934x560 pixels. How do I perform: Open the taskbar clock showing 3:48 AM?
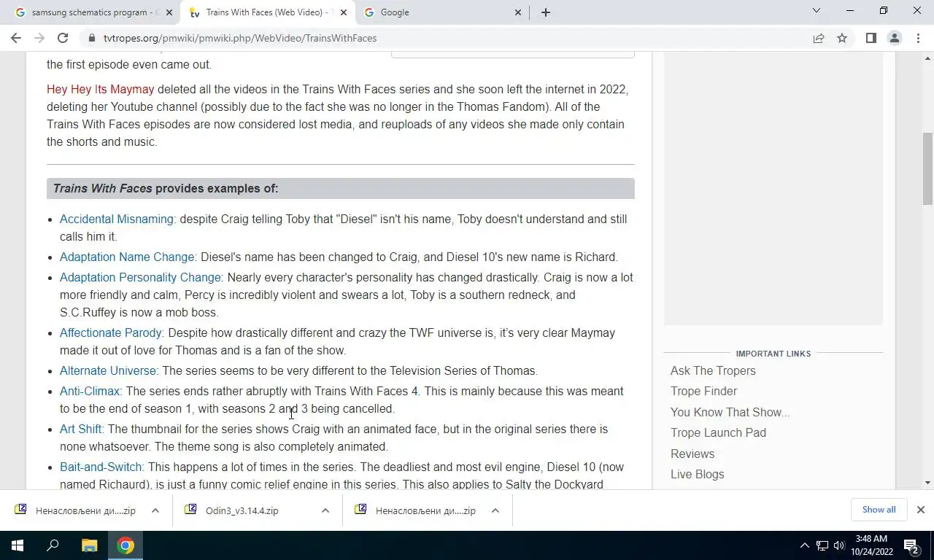coord(871,545)
